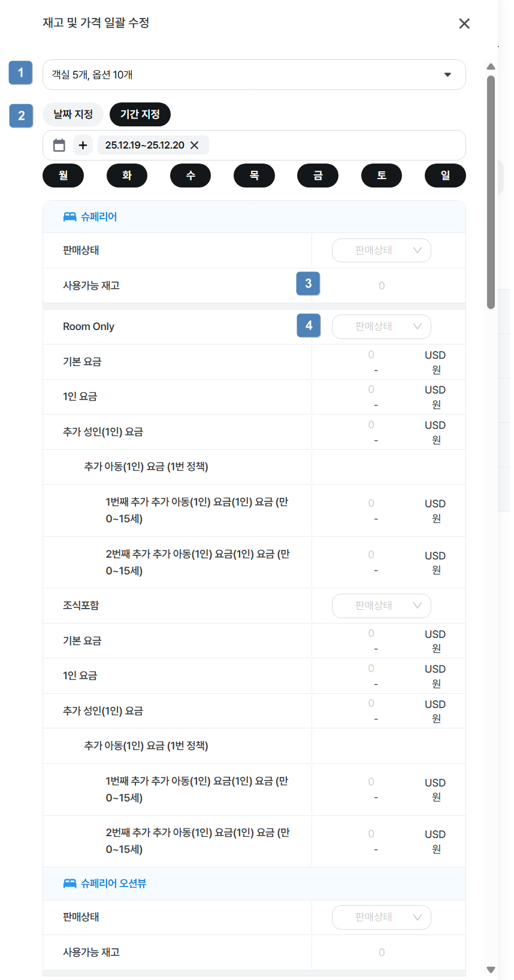This screenshot has height=980, width=514.
Task: Toggle the 수 weekday button
Action: tap(191, 176)
